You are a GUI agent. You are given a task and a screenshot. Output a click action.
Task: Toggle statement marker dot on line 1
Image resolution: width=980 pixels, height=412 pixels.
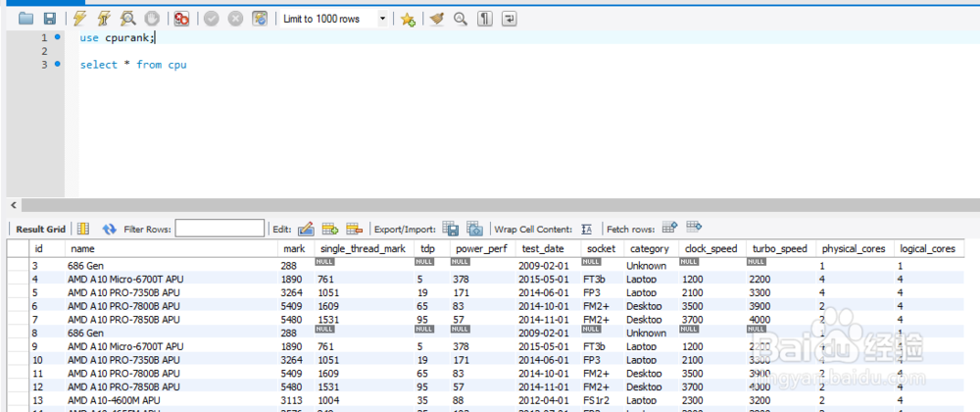[x=58, y=37]
